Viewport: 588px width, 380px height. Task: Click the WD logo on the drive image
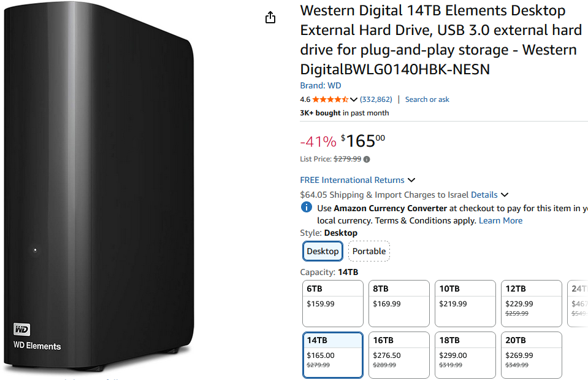[22, 330]
